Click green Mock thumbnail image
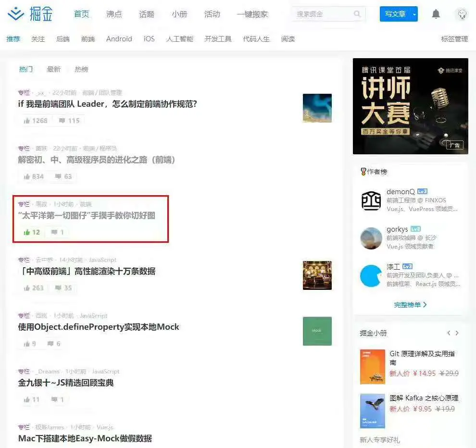476x448 pixels. click(317, 331)
